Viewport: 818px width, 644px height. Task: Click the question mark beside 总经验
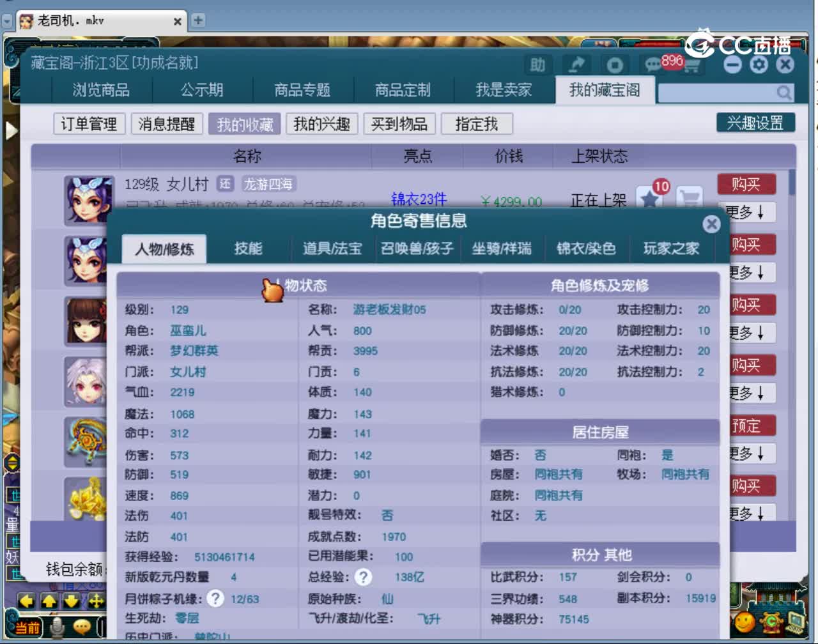[363, 577]
